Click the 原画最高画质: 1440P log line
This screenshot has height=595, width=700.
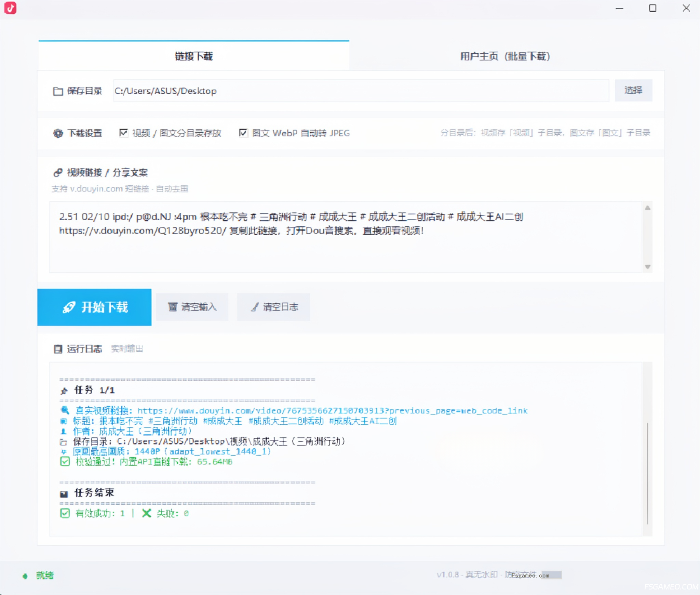click(x=172, y=452)
